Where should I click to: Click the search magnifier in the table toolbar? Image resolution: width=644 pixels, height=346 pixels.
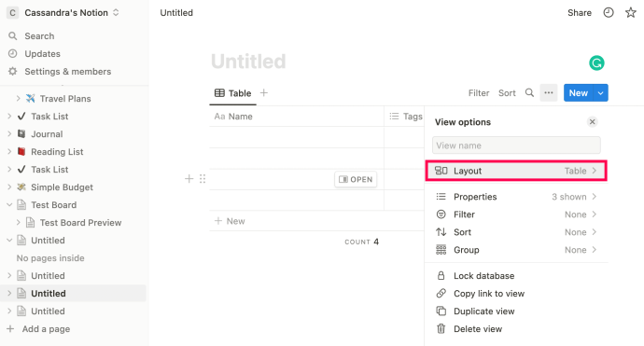[529, 92]
